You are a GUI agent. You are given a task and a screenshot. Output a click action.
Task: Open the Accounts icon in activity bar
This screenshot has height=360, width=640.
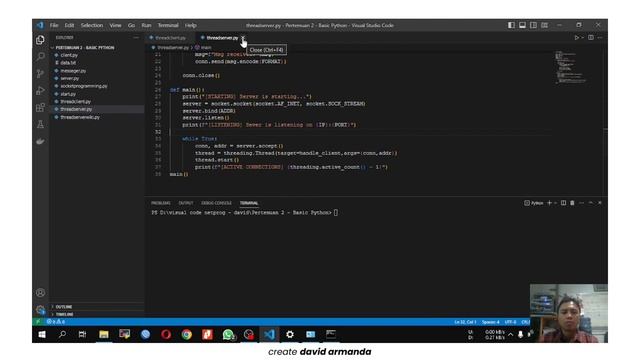pos(40,293)
